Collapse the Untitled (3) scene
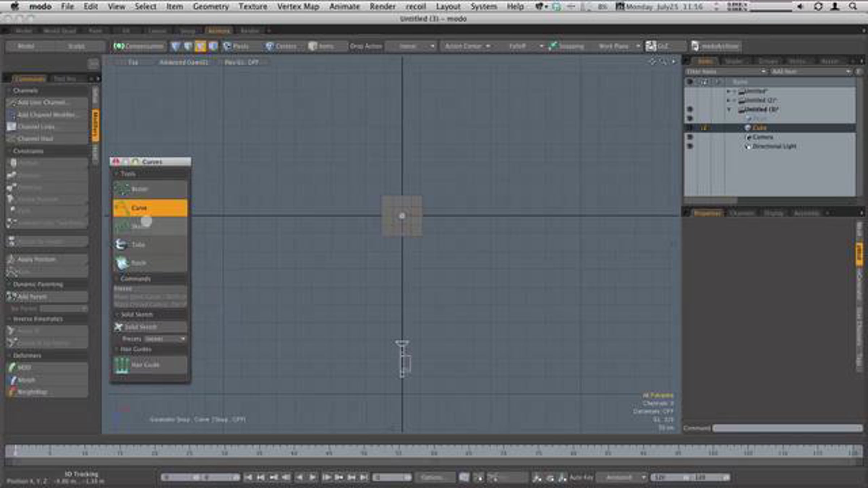Image resolution: width=868 pixels, height=488 pixels. 729,110
